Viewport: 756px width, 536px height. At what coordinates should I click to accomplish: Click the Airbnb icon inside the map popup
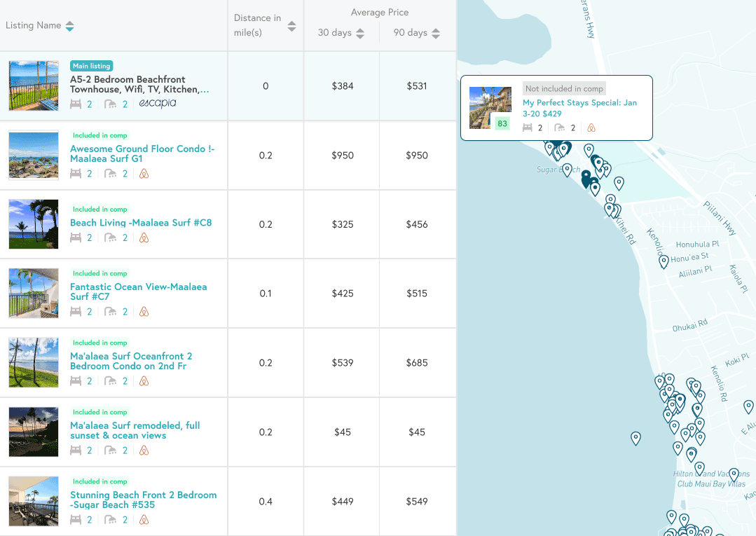pyautogui.click(x=592, y=128)
